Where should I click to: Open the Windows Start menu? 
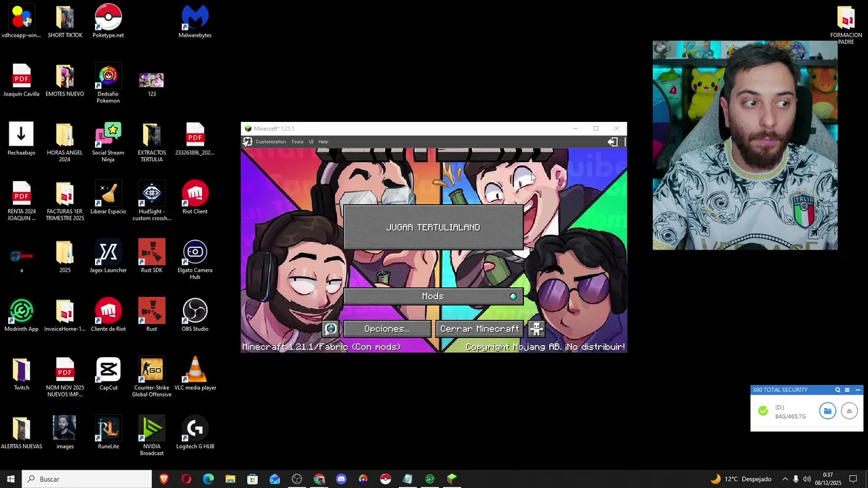(x=10, y=479)
